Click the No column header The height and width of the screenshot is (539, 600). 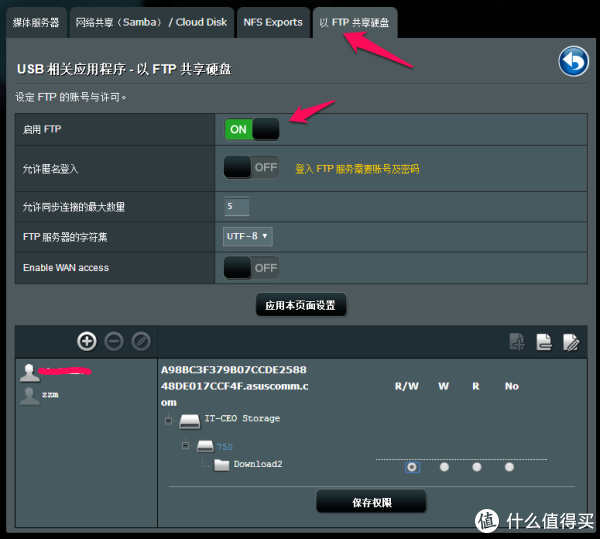512,386
